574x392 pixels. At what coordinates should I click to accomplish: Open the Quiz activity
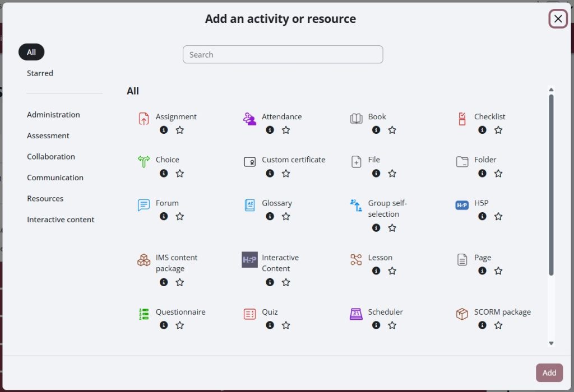pos(249,313)
